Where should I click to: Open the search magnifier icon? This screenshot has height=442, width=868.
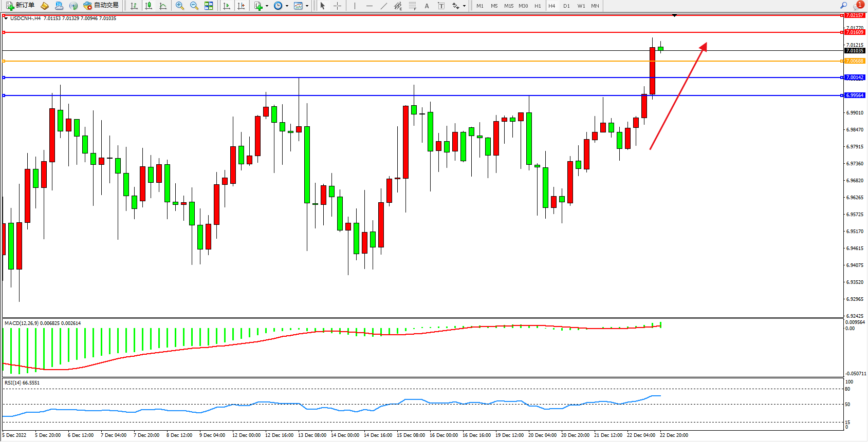tap(843, 6)
